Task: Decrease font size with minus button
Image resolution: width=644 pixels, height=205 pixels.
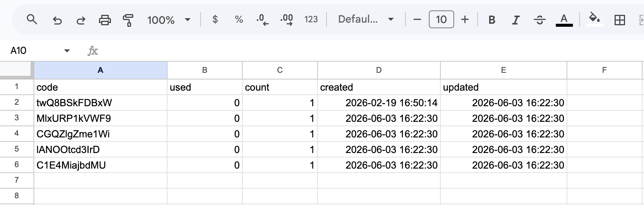Action: point(417,19)
